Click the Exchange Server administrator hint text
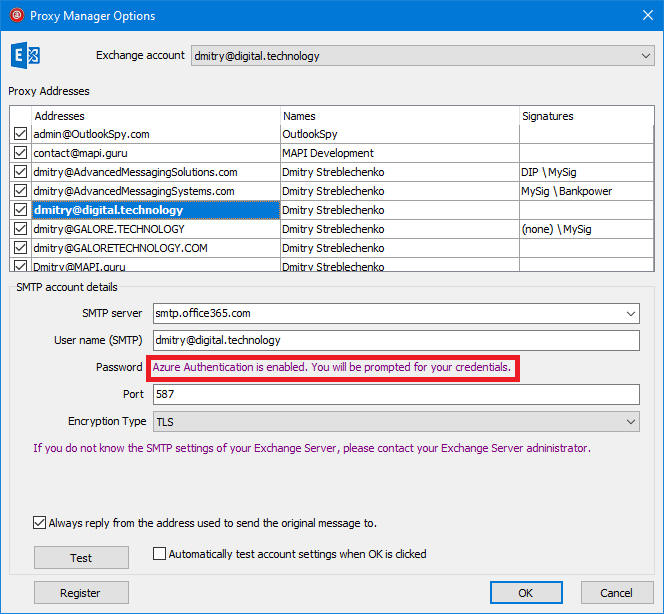 pos(312,448)
